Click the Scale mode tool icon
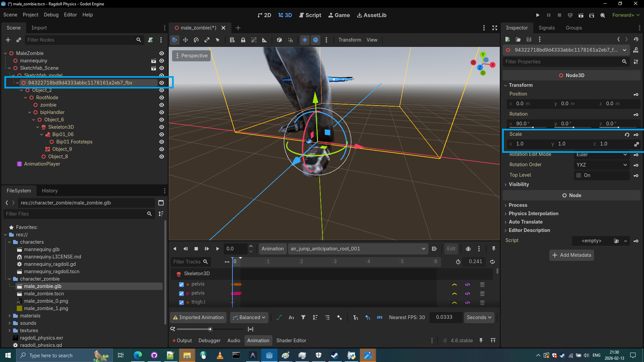Image resolution: width=644 pixels, height=362 pixels. [x=207, y=40]
